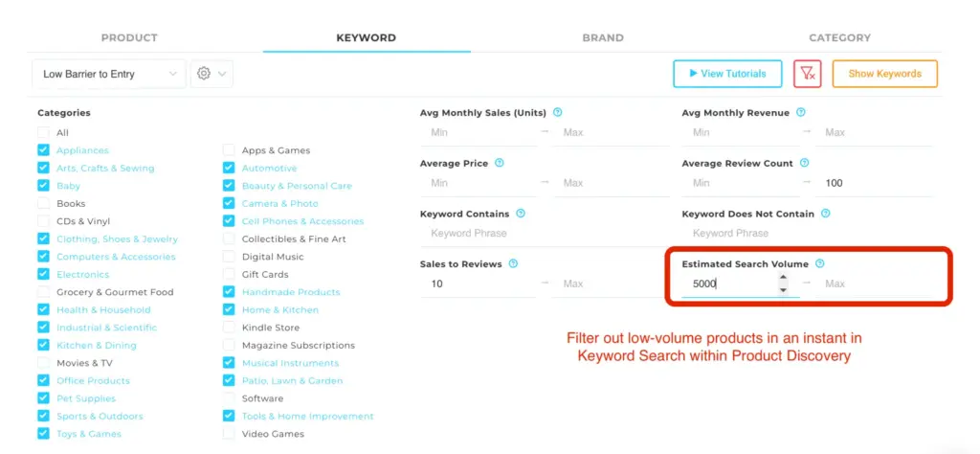Click the Keyword Contains help icon
980x454 pixels.
pyautogui.click(x=521, y=214)
